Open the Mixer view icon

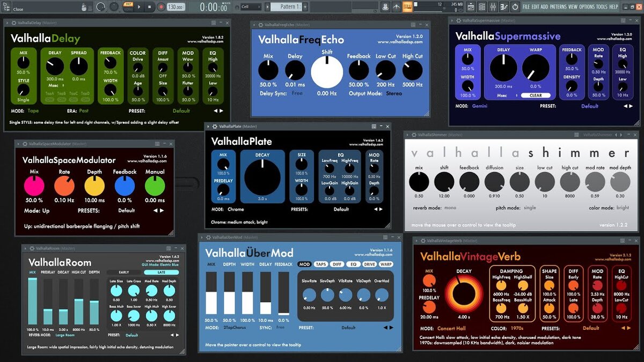tap(493, 7)
